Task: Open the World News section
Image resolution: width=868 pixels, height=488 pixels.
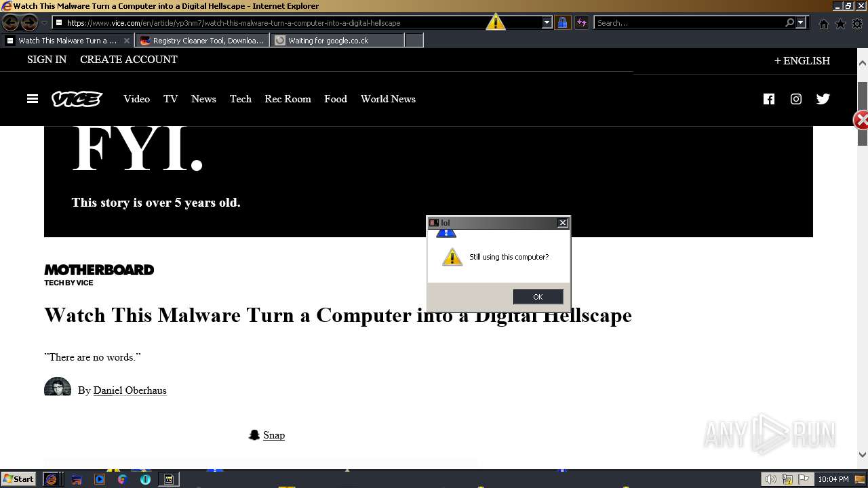Action: pos(388,99)
